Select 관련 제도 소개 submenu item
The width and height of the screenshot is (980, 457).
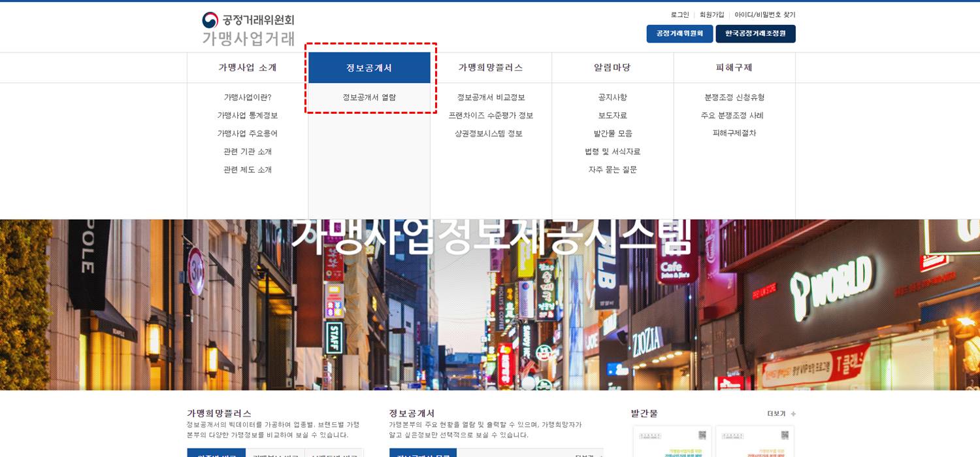248,169
